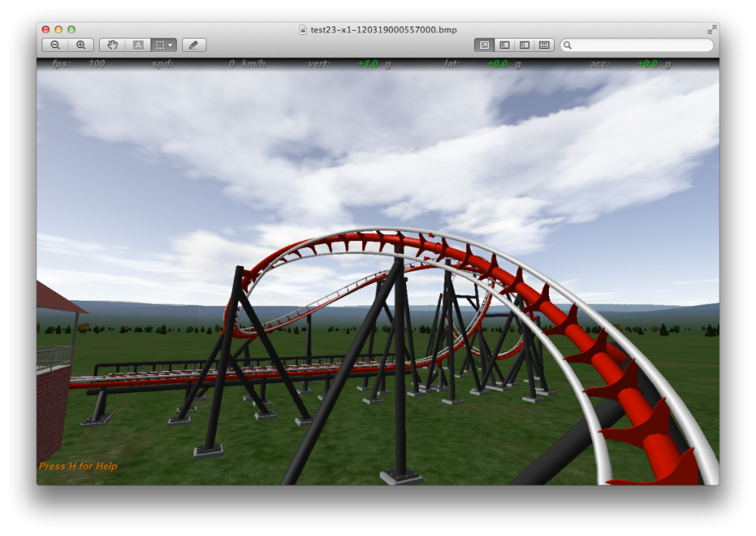Click the Zoom Out magnifier button
The height and width of the screenshot is (536, 756).
tap(55, 45)
